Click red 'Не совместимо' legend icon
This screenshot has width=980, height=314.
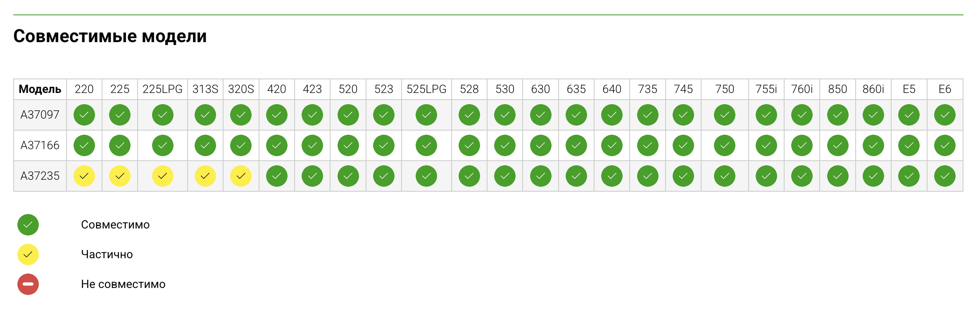pyautogui.click(x=28, y=284)
